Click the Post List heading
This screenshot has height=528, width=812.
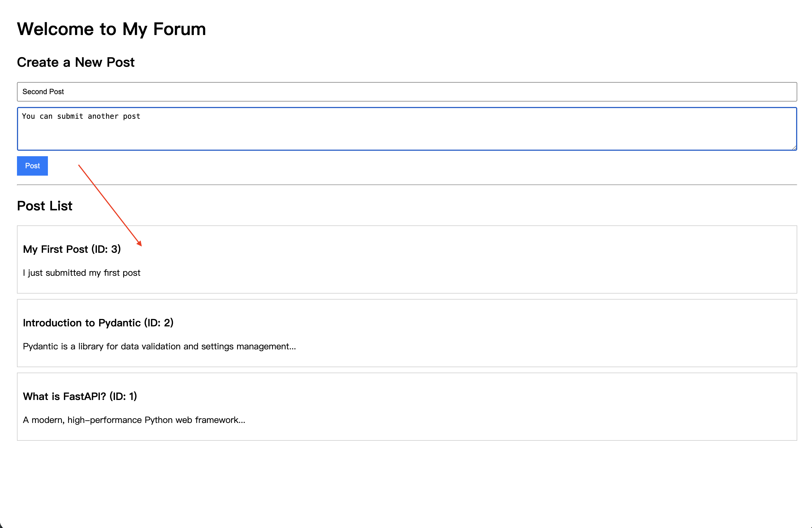point(44,206)
